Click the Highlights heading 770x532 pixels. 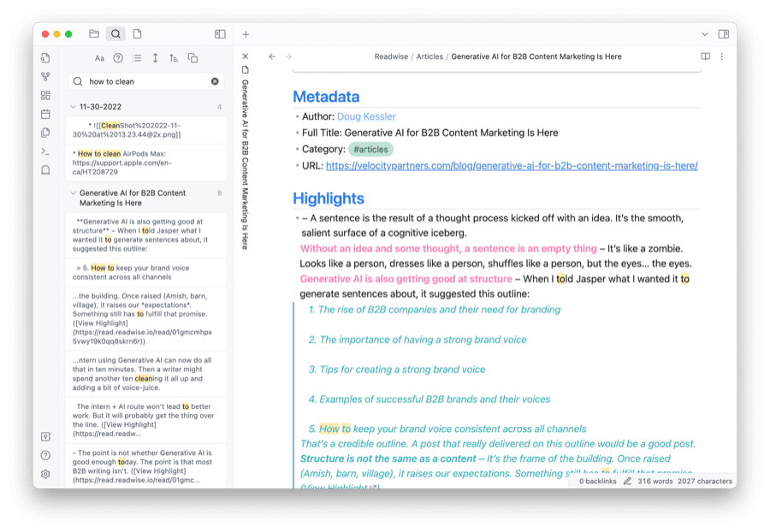329,198
